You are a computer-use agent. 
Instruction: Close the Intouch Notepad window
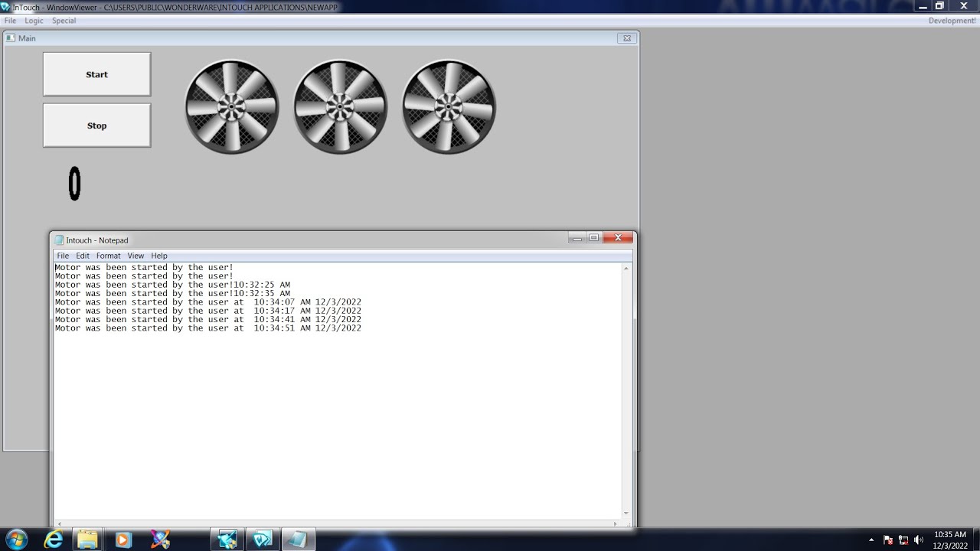618,238
